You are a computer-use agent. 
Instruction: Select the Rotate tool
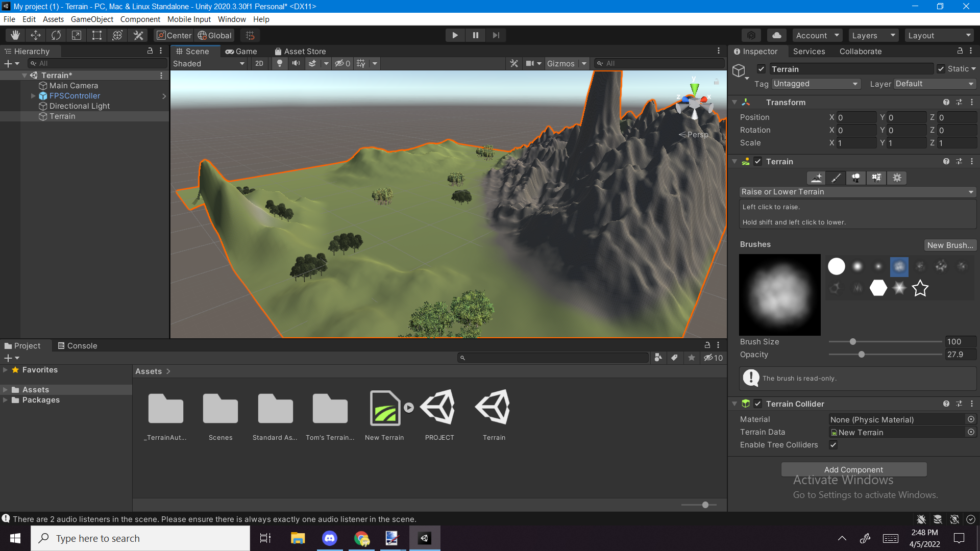pyautogui.click(x=56, y=35)
